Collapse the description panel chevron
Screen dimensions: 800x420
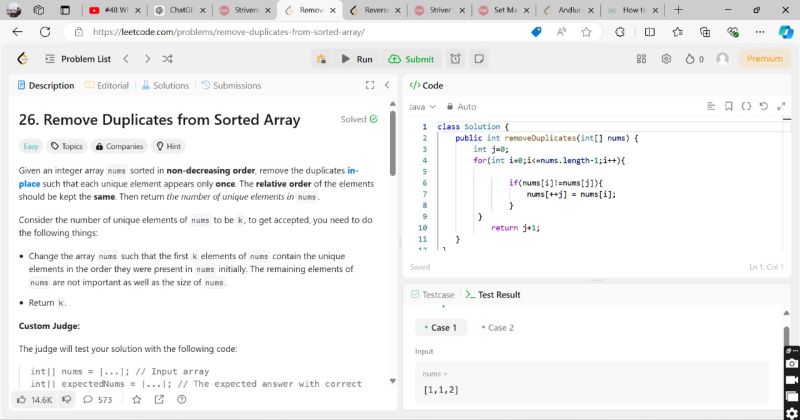coord(387,85)
